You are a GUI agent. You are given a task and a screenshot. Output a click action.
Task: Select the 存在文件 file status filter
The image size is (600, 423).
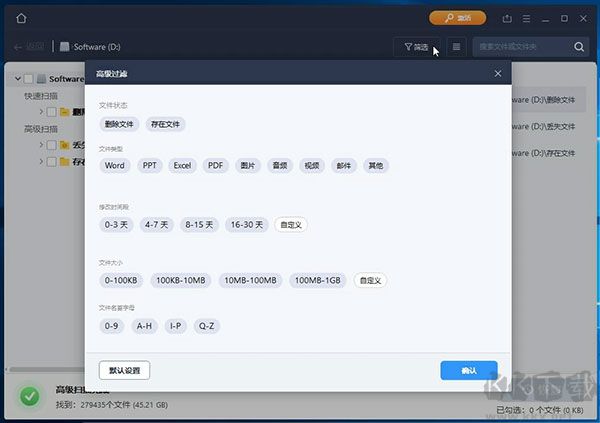(165, 125)
